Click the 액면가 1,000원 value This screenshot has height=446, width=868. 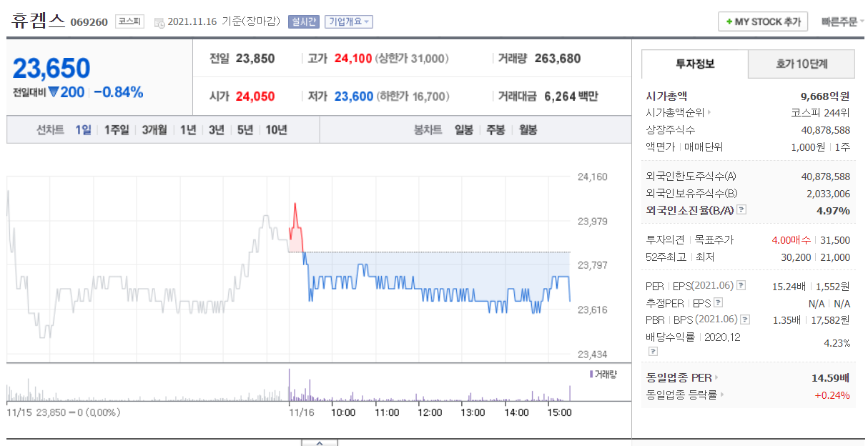pos(809,147)
